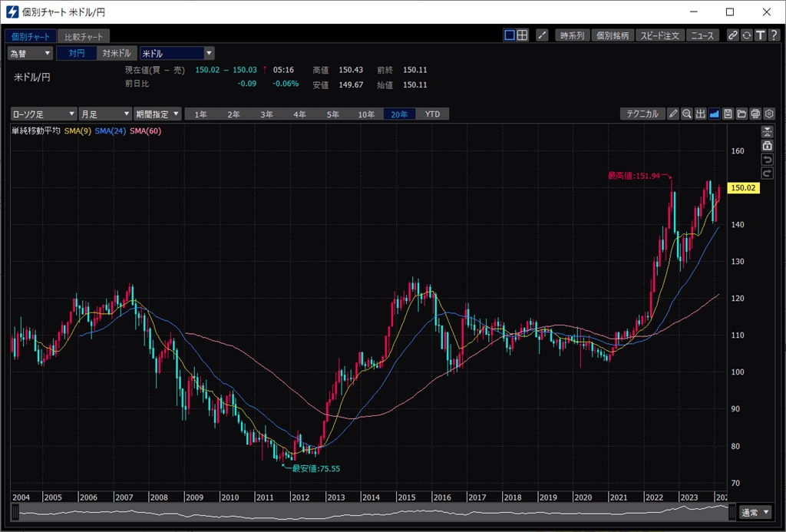Screen dimensions: 786x532
Task: Open chart settings gear icon
Action: [769, 114]
